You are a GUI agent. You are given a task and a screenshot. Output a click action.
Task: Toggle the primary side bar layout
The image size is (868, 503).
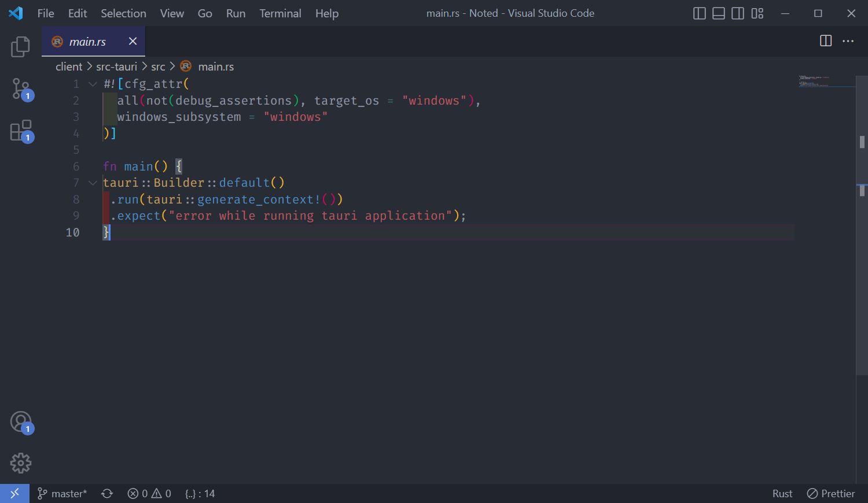coord(700,13)
